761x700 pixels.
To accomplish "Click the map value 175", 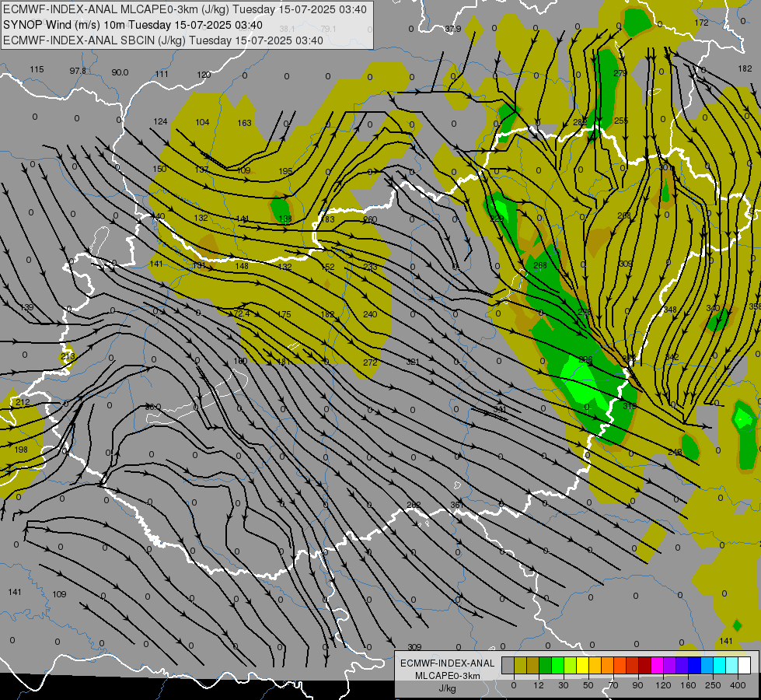I will (x=284, y=314).
